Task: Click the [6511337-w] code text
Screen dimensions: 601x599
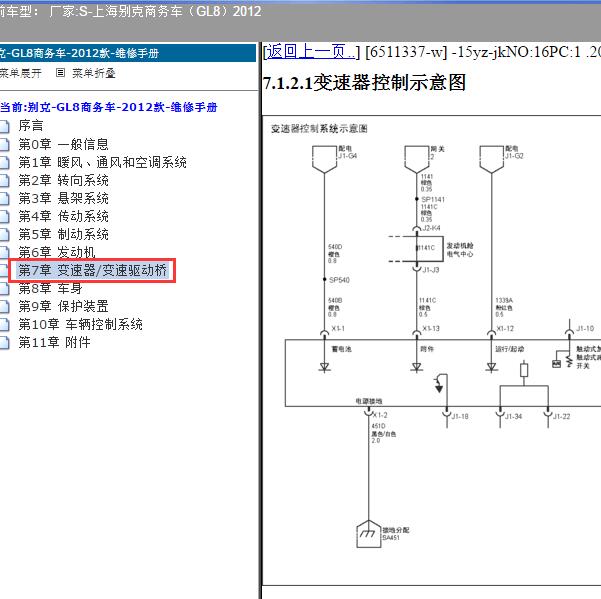Action: pos(406,52)
